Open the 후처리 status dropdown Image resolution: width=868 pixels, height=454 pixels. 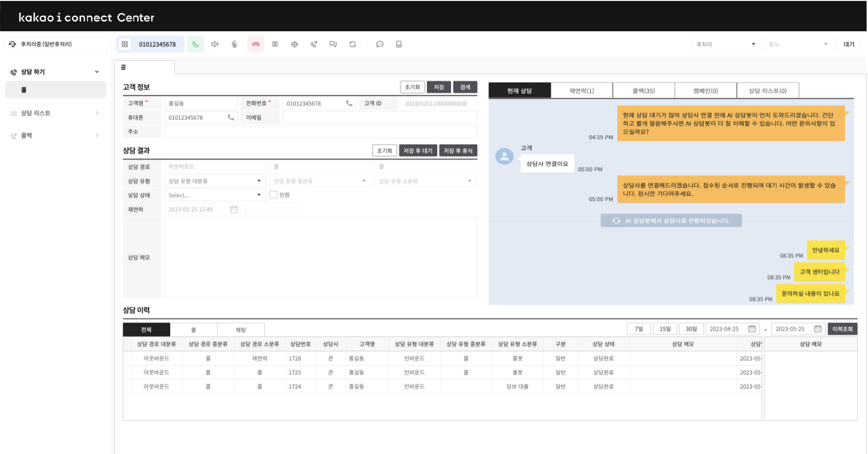coord(726,44)
